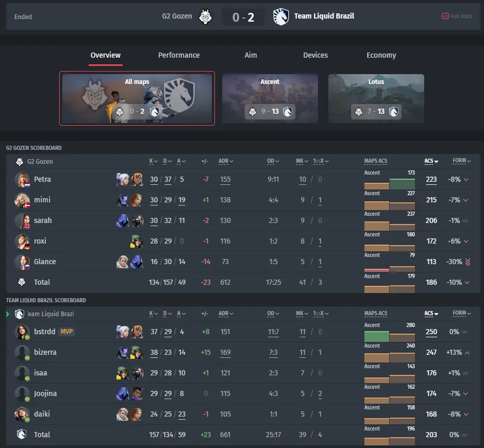Viewport: 484px width, 448px height.
Task: Open the Devices tab
Action: [315, 55]
